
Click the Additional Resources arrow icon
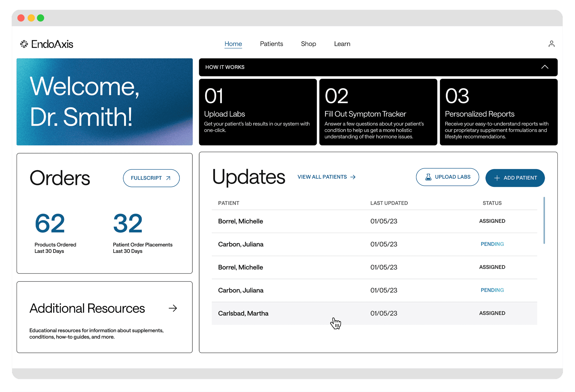[x=173, y=308]
